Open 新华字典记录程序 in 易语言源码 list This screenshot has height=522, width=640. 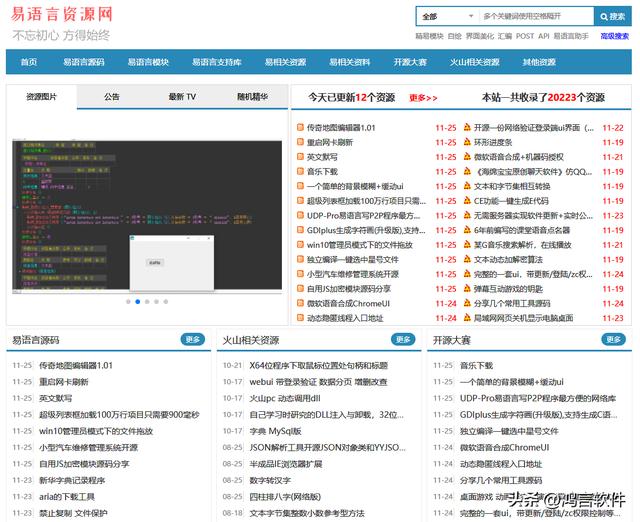point(72,480)
